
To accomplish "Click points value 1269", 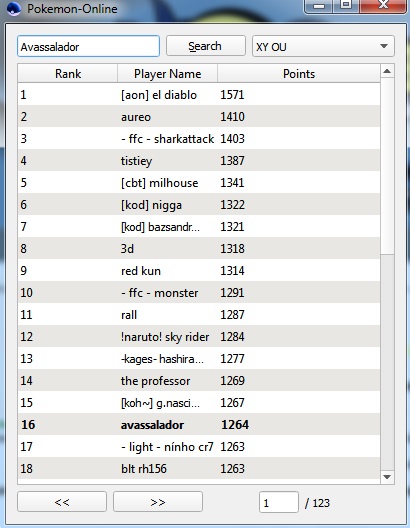I will point(232,381).
